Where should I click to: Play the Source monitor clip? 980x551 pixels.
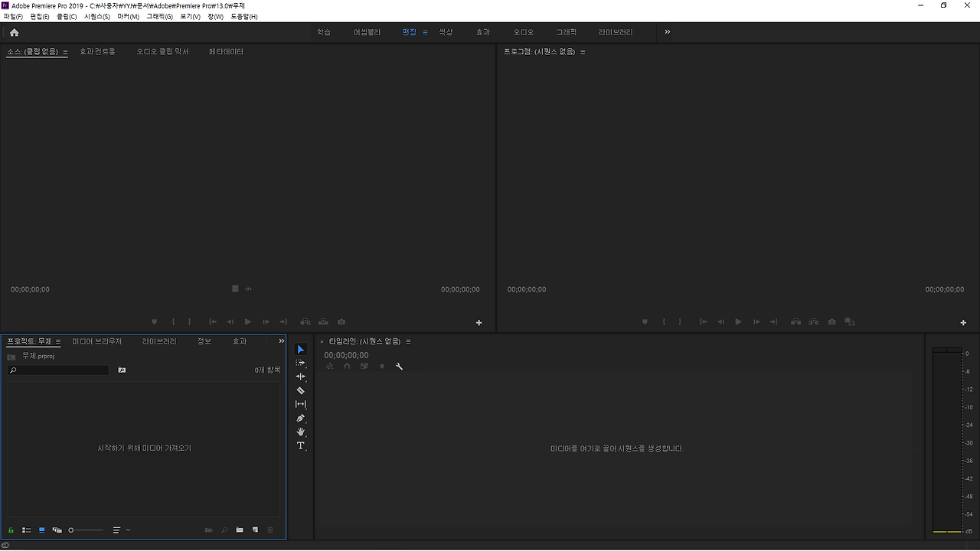click(248, 322)
